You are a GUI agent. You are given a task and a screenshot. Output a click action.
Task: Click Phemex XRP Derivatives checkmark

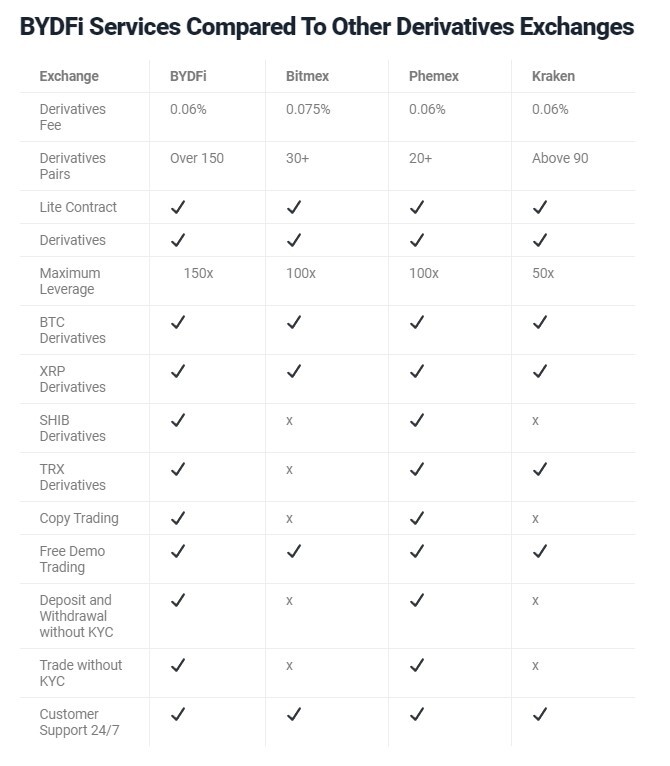(x=417, y=371)
